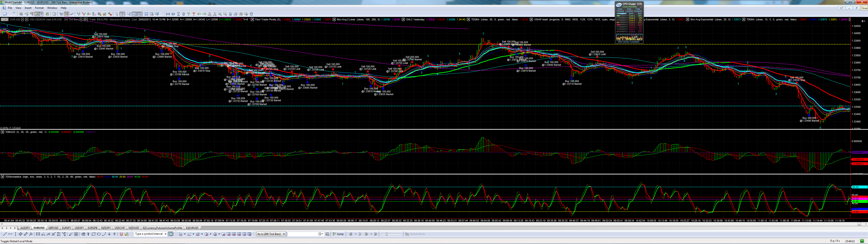Switch to the GBPUSD workspace tab
Image resolution: width=868 pixels, height=244 pixels.
[x=53, y=228]
